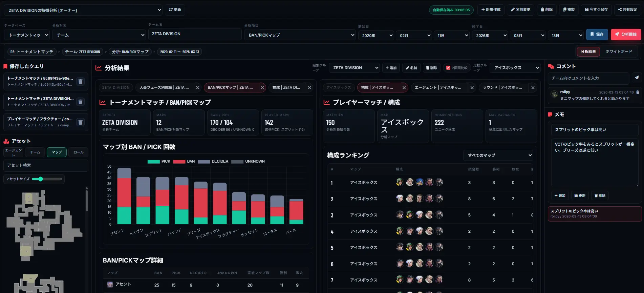The width and height of the screenshot is (644, 293).
Task: Click the top bar 削除 button
Action: 547,9
